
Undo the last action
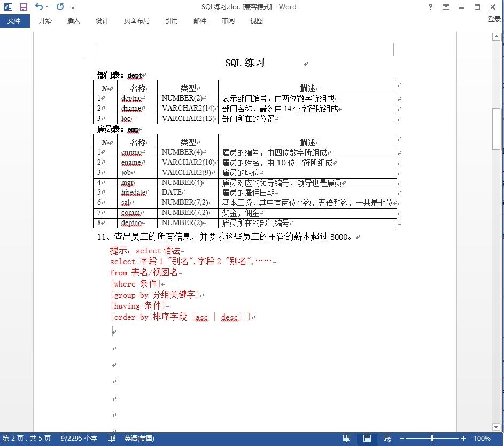[39, 6]
